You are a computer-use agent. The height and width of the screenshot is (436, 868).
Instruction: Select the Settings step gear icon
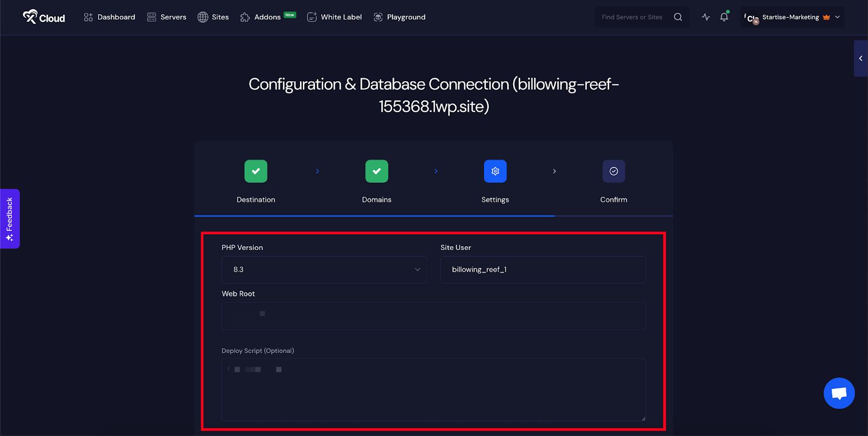pyautogui.click(x=495, y=171)
